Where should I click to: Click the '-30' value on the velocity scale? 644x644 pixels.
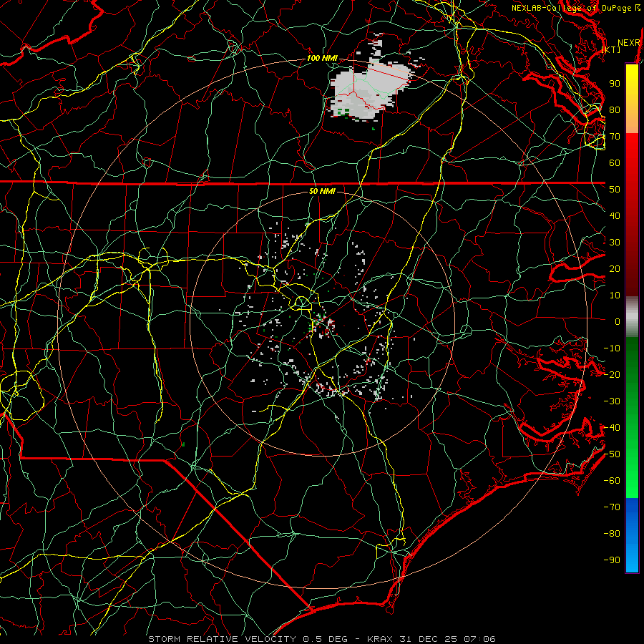tap(612, 401)
